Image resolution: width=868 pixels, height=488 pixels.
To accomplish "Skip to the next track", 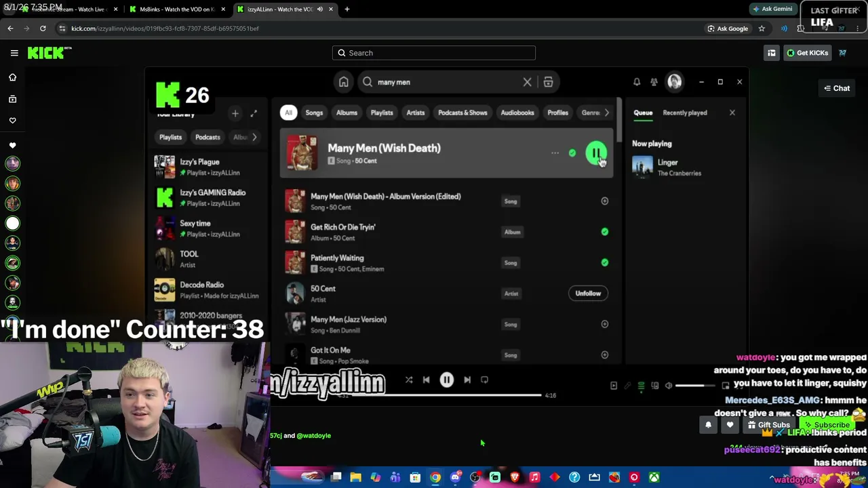I will click(x=467, y=380).
